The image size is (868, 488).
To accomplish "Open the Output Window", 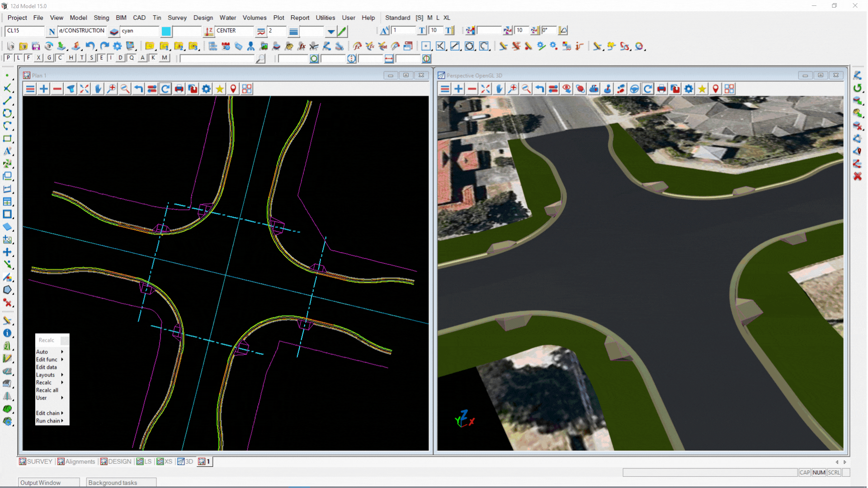I will [x=40, y=483].
